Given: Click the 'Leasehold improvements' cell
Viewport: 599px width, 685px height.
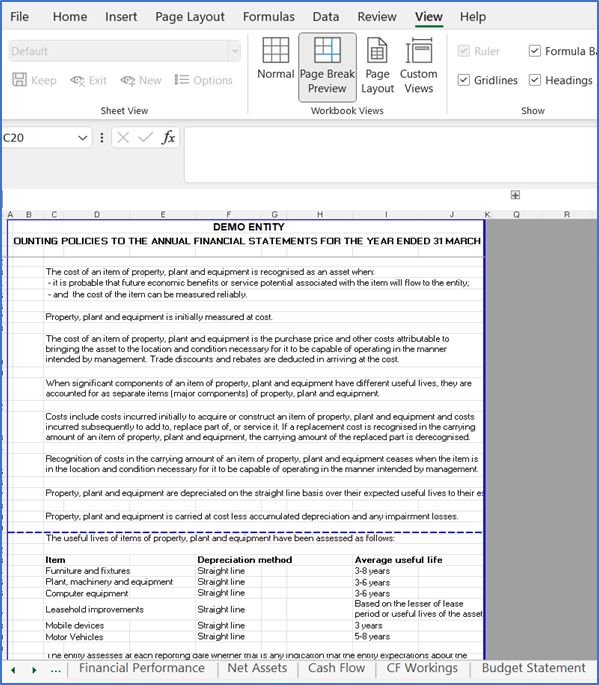Looking at the screenshot, I should [94, 609].
